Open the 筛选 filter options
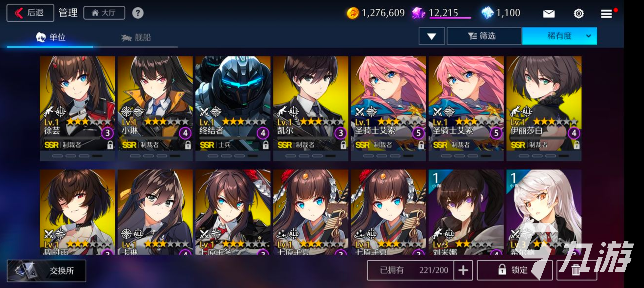The image size is (644, 288). coord(484,36)
